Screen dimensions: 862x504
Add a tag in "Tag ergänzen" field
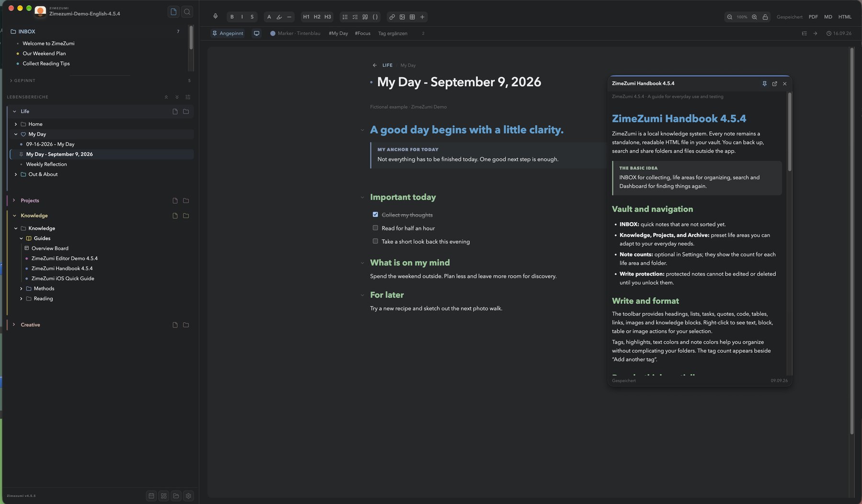pos(393,34)
